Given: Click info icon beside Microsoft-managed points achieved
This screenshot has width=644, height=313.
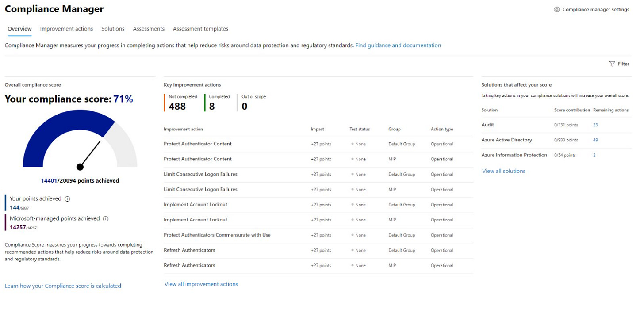Looking at the screenshot, I should click(x=105, y=218).
